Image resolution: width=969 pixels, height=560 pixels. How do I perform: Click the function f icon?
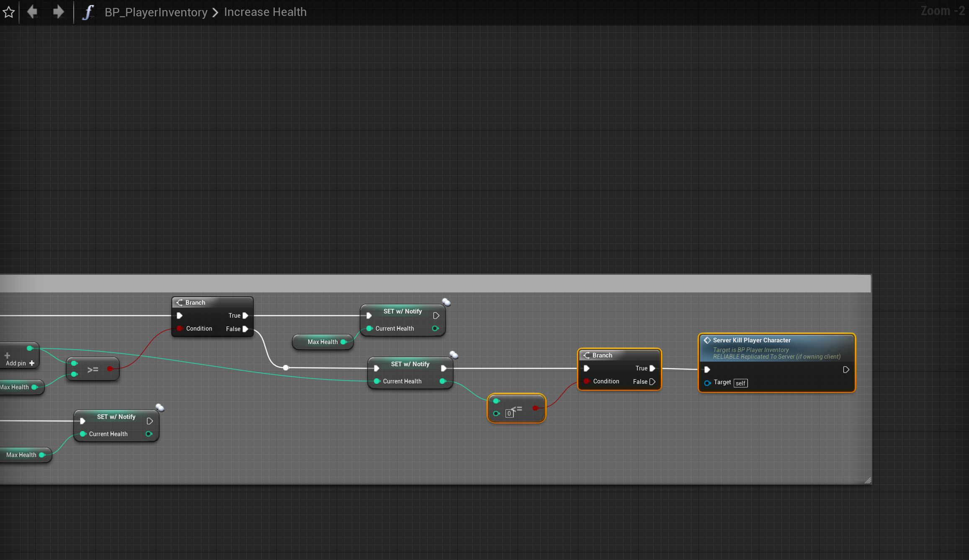click(x=88, y=12)
